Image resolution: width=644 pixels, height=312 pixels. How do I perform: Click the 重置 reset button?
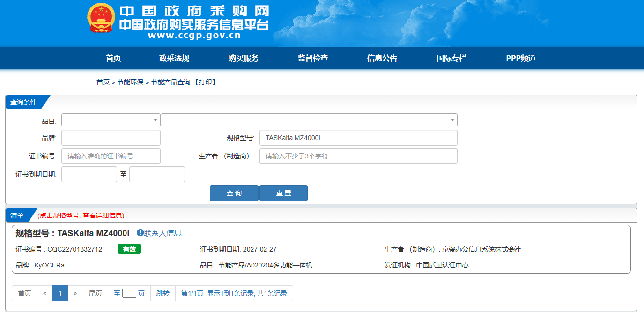tap(283, 193)
